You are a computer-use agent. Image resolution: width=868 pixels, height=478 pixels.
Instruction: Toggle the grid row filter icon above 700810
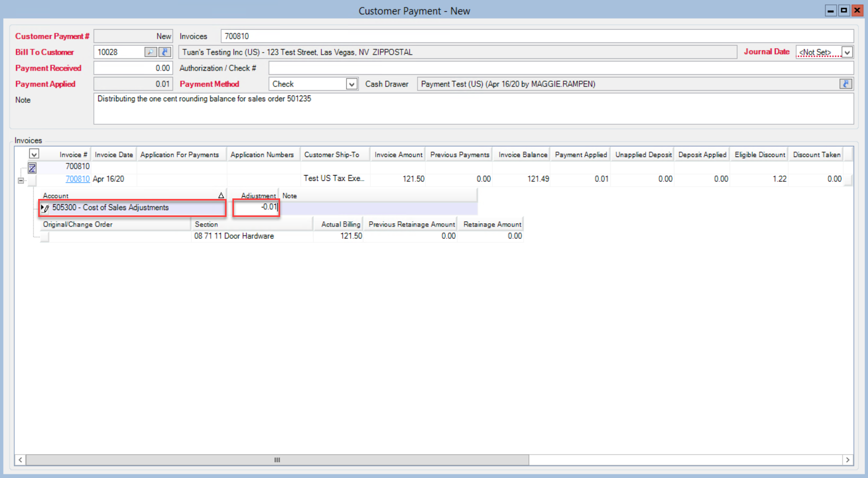point(32,168)
